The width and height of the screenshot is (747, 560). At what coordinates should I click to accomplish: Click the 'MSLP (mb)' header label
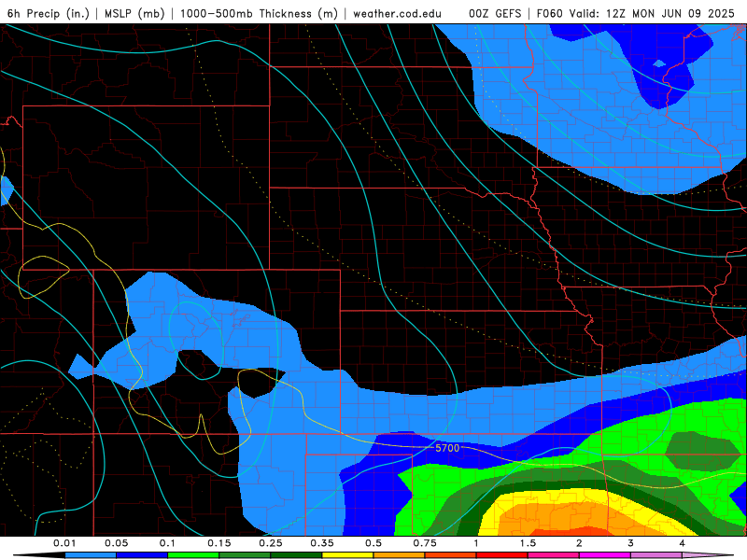pyautogui.click(x=134, y=13)
